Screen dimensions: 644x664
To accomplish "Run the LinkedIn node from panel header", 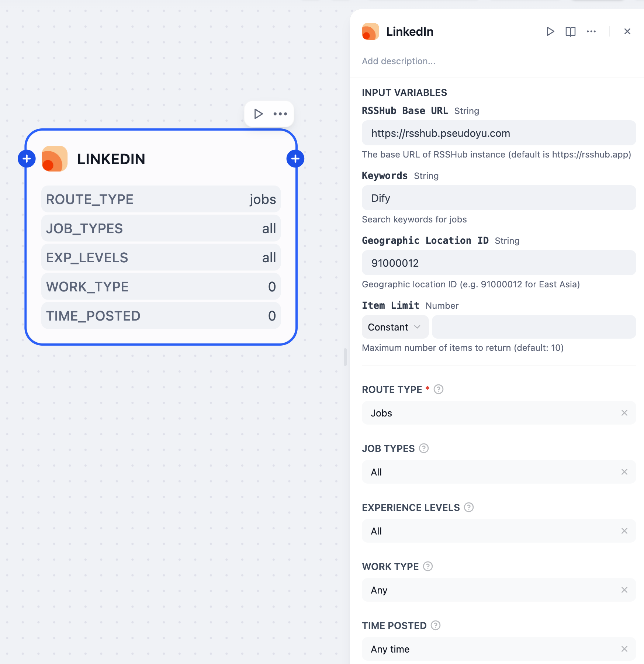I will [550, 32].
